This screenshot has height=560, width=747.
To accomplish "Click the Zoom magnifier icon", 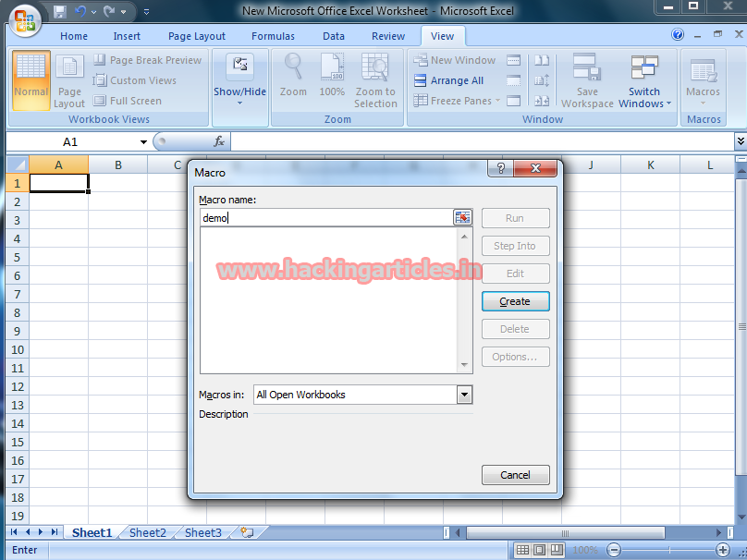I will coord(293,75).
